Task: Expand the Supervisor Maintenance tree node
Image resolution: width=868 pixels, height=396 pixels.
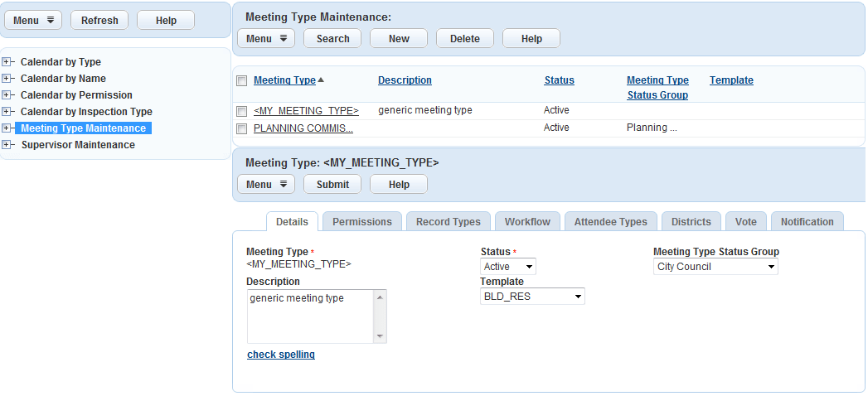Action: [7, 145]
